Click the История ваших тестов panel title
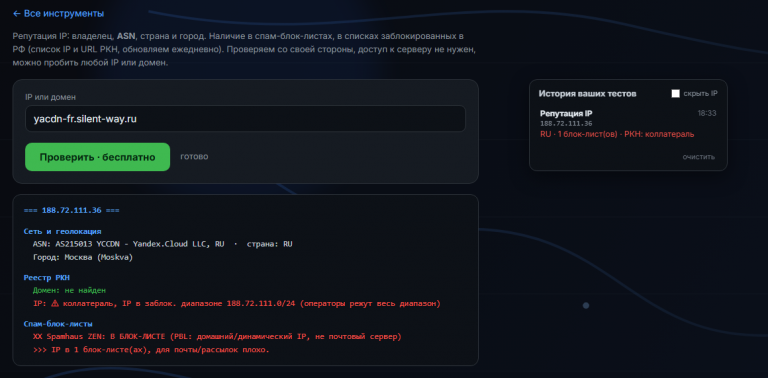Image resolution: width=768 pixels, height=378 pixels. pos(587,94)
